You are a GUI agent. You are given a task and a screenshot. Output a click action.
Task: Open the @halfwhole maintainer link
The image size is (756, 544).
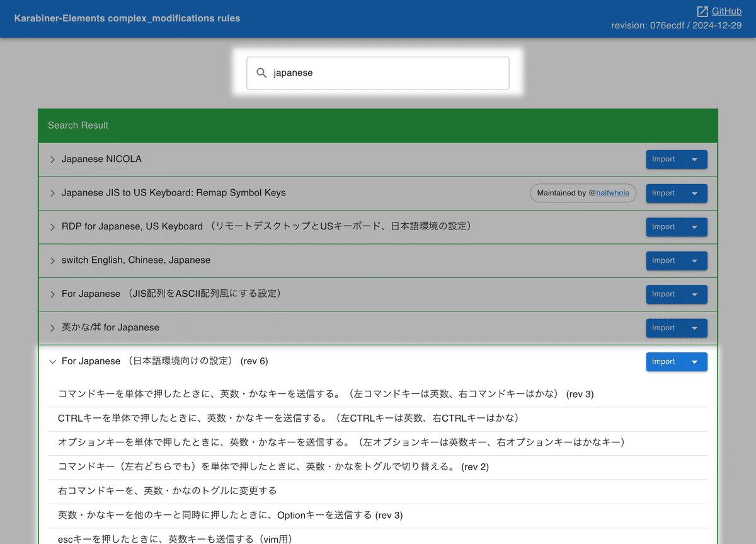tap(612, 194)
